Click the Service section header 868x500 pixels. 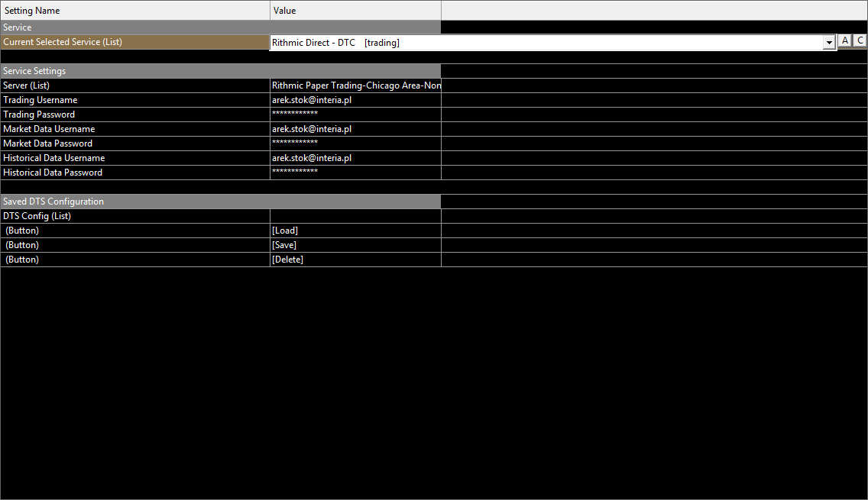tap(220, 27)
